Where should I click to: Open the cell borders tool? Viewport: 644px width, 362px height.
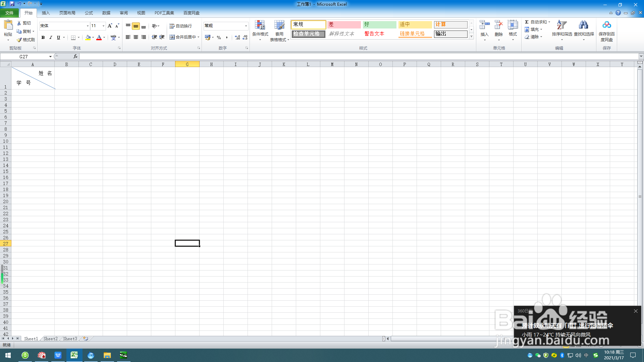tap(73, 38)
